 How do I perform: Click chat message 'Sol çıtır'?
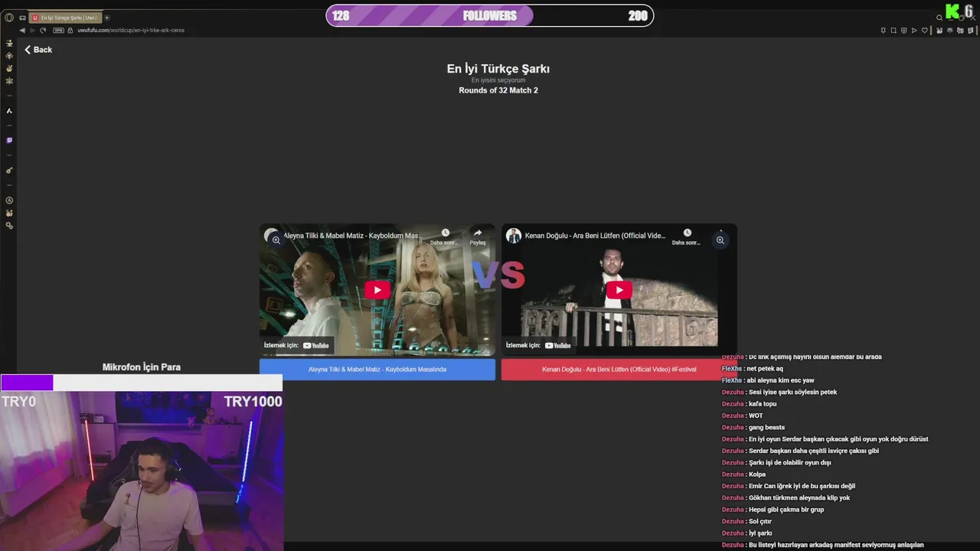tap(760, 522)
